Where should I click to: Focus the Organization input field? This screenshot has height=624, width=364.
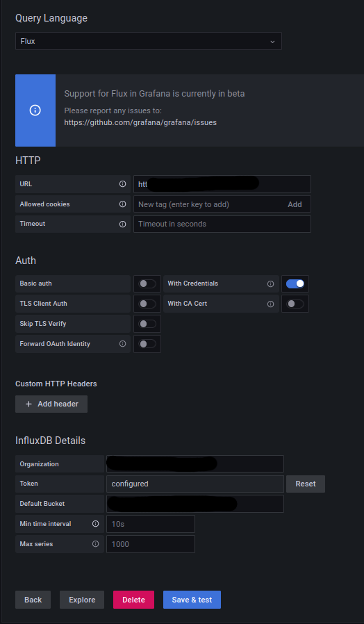point(195,463)
